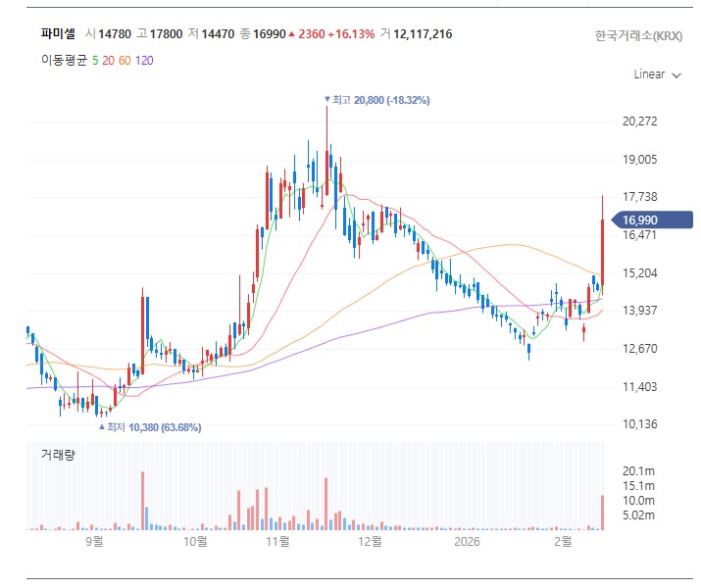Click the +16.13% change value
The image size is (701, 588).
click(351, 34)
